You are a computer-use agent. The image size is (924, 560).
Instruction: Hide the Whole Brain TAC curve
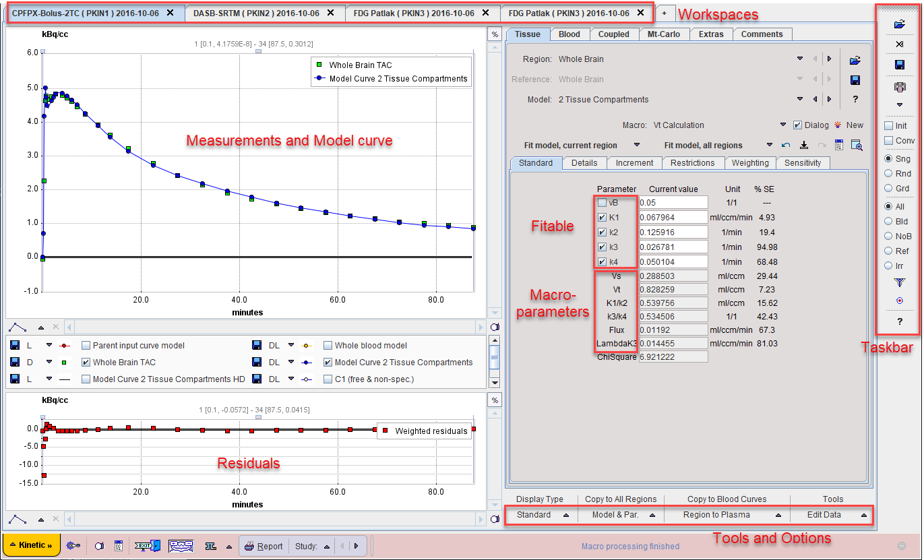tap(86, 363)
